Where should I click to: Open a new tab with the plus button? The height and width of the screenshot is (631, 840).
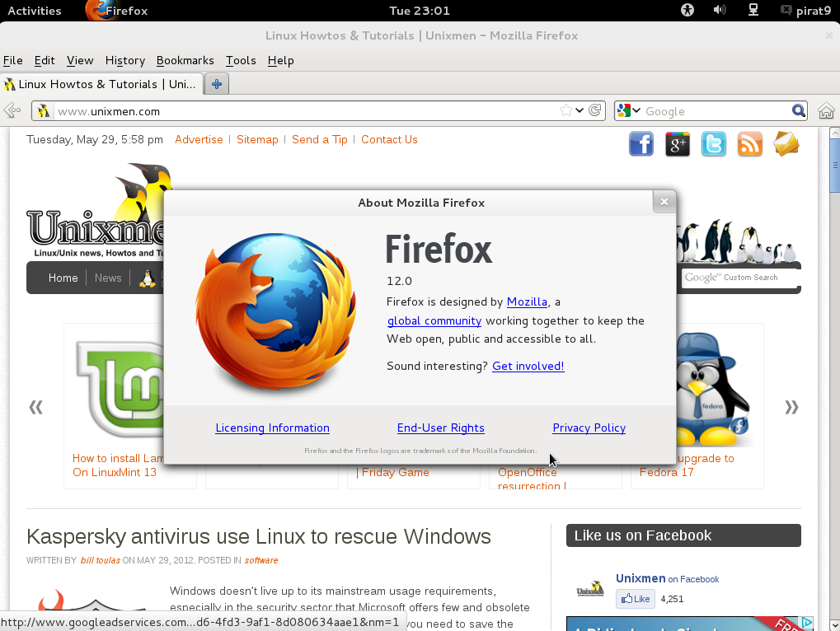(217, 84)
